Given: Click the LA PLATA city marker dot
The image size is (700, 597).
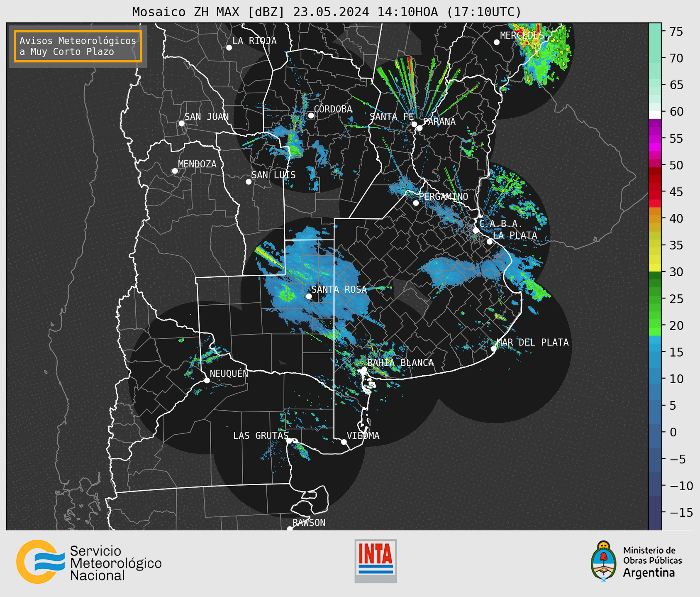Looking at the screenshot, I should 490,242.
